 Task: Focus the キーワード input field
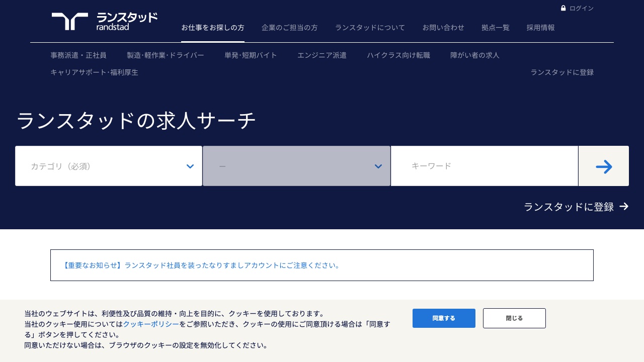[485, 166]
